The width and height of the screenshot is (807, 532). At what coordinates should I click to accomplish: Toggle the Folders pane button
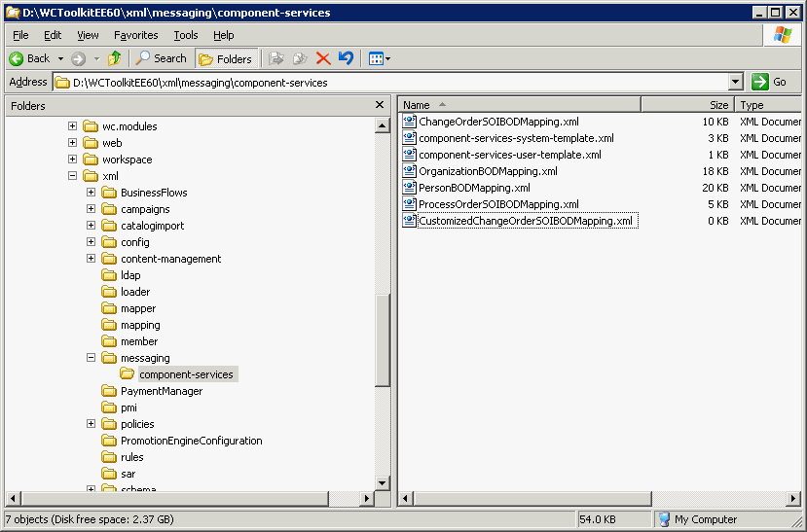pos(226,58)
